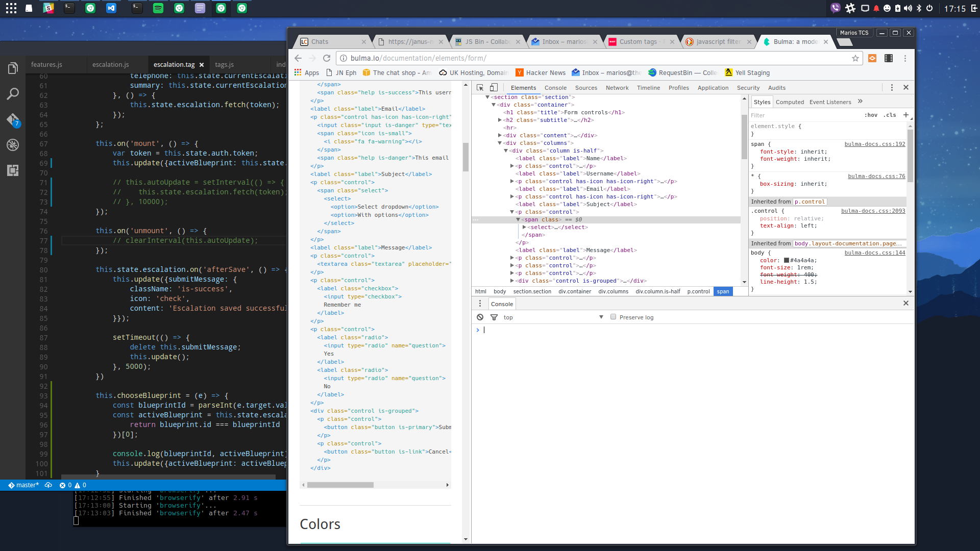The image size is (980, 551).
Task: Open the system applications grid icon
Action: coord(11,8)
